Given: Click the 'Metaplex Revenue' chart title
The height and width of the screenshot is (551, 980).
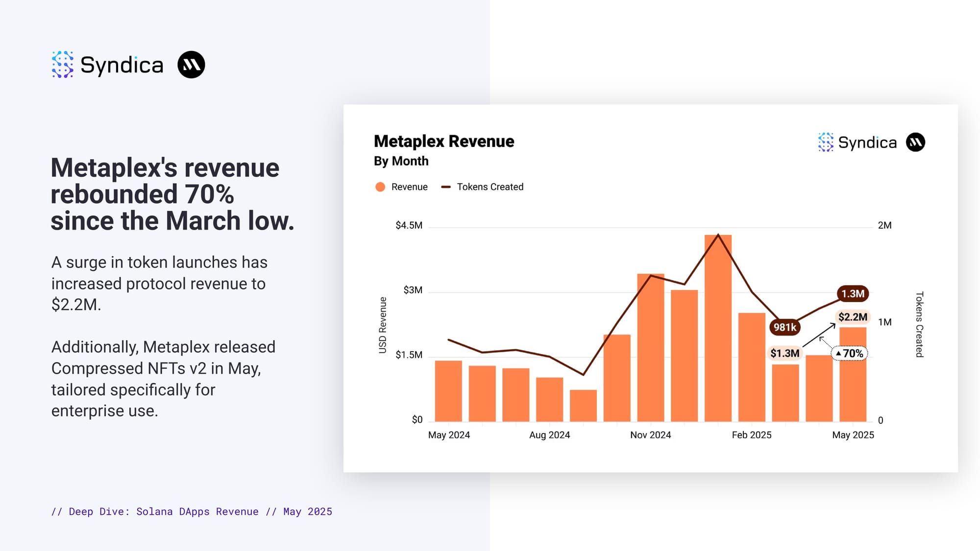Looking at the screenshot, I should click(444, 142).
